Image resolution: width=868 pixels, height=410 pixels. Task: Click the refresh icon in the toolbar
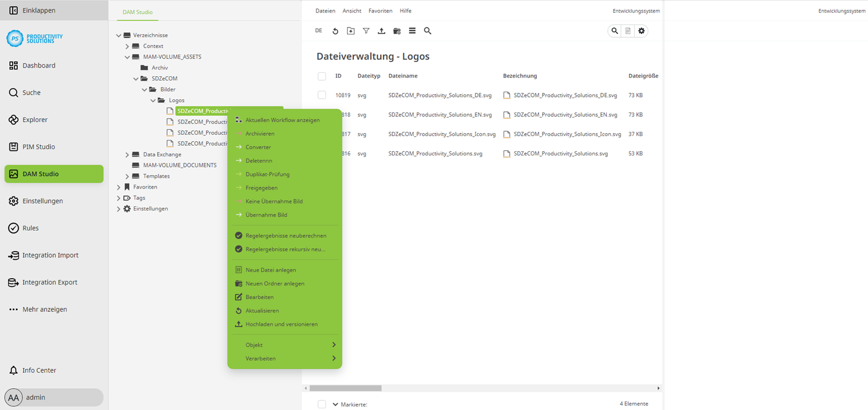335,31
